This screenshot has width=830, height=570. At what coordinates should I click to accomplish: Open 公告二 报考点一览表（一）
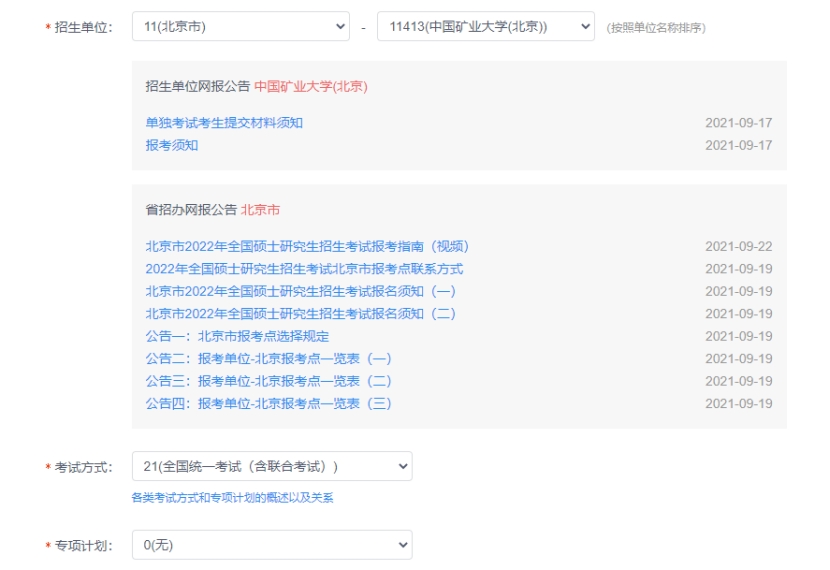click(x=268, y=359)
